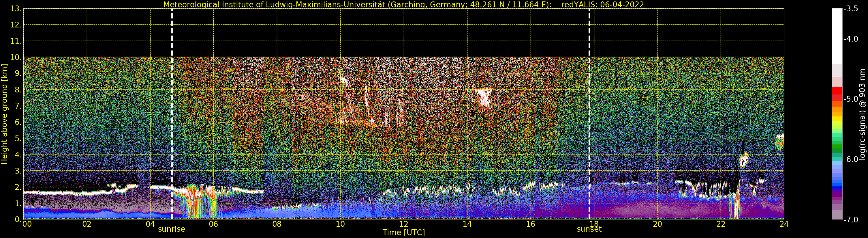Click the white section of the colorbar

[837, 36]
